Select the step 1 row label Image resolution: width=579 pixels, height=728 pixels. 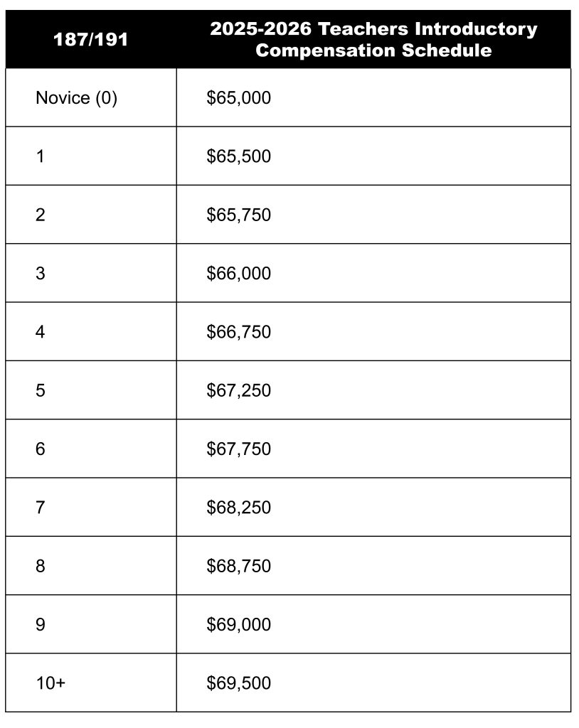(x=41, y=156)
